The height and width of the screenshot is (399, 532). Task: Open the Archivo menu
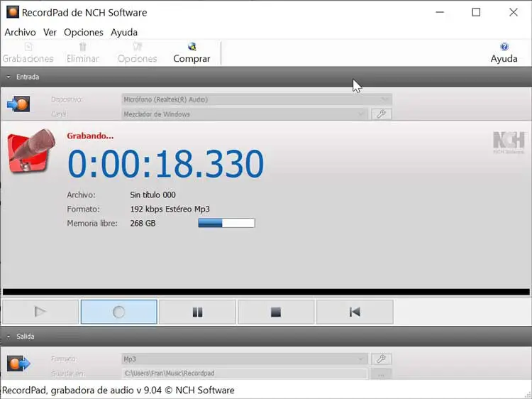point(20,32)
